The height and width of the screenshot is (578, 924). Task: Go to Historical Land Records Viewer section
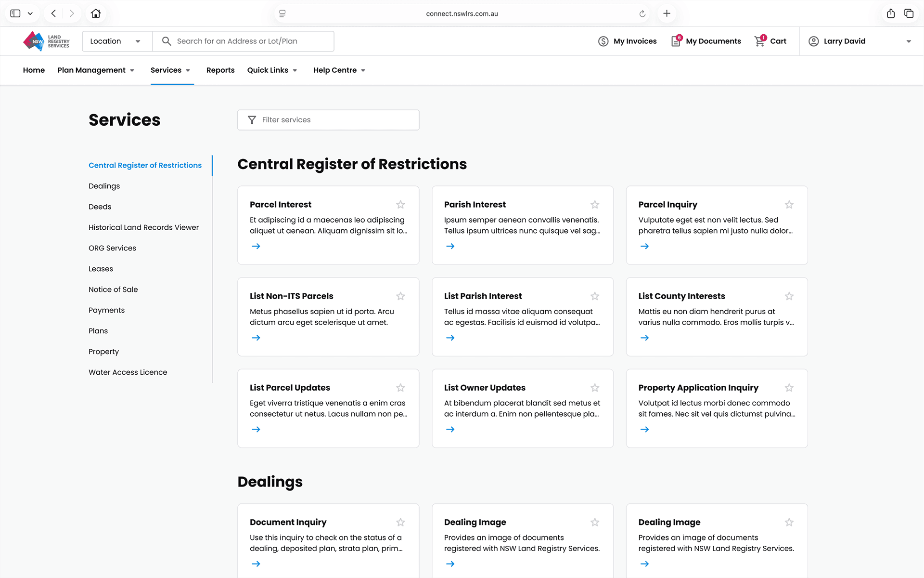pos(143,227)
